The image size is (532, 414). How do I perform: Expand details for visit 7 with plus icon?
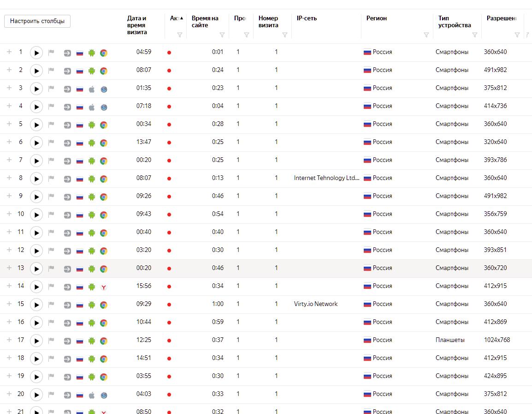pyautogui.click(x=9, y=160)
